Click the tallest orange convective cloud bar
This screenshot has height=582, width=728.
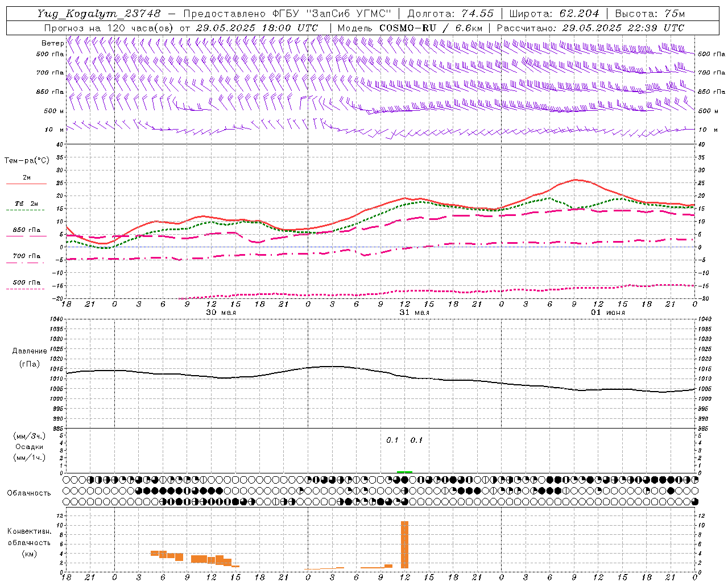(404, 544)
